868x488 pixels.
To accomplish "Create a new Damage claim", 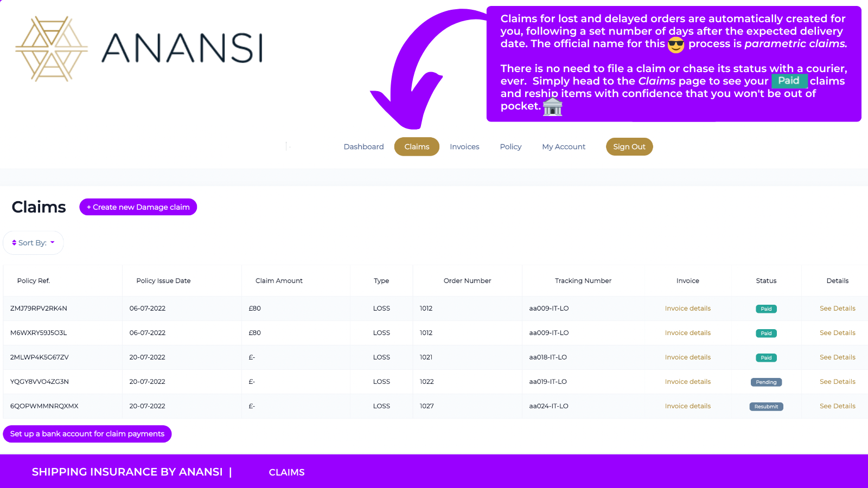I will 138,207.
